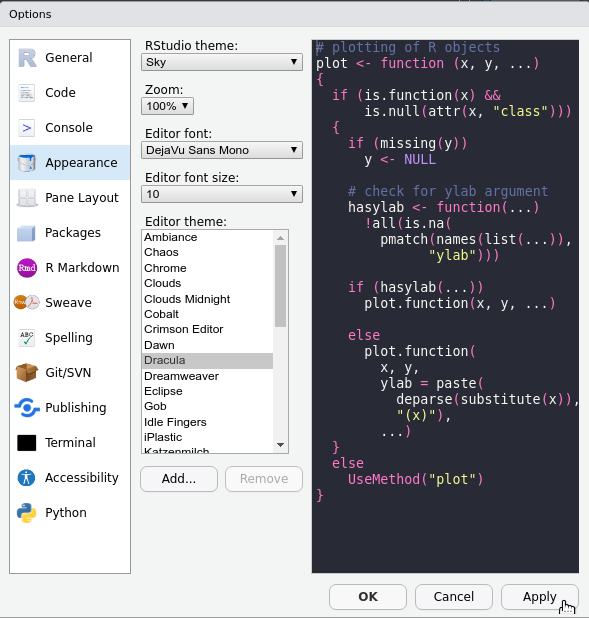The width and height of the screenshot is (589, 618).
Task: Click the theme list scroll up arrow
Action: 281,238
